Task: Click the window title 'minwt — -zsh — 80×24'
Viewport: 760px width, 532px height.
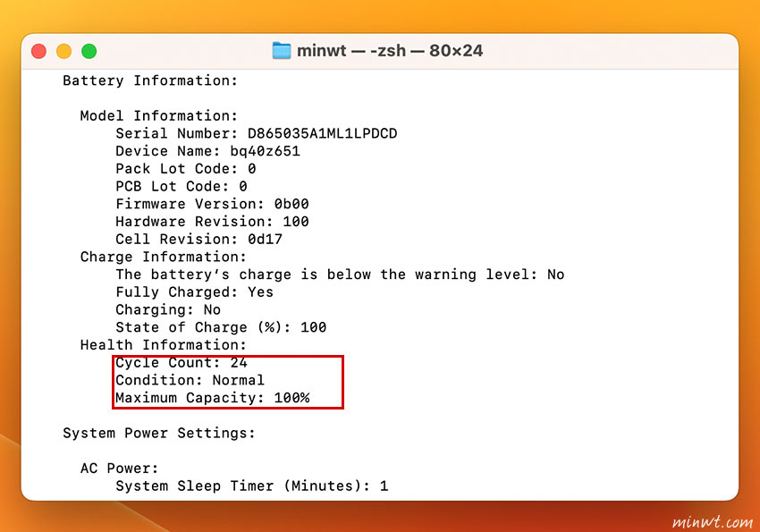Action: pyautogui.click(x=390, y=50)
